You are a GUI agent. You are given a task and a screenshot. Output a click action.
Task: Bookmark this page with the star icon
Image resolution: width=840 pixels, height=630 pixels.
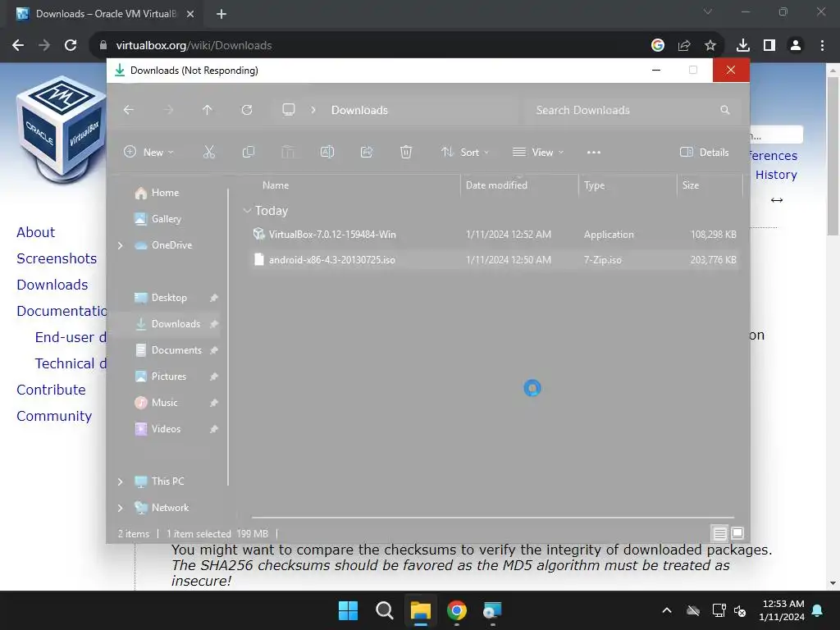click(710, 45)
